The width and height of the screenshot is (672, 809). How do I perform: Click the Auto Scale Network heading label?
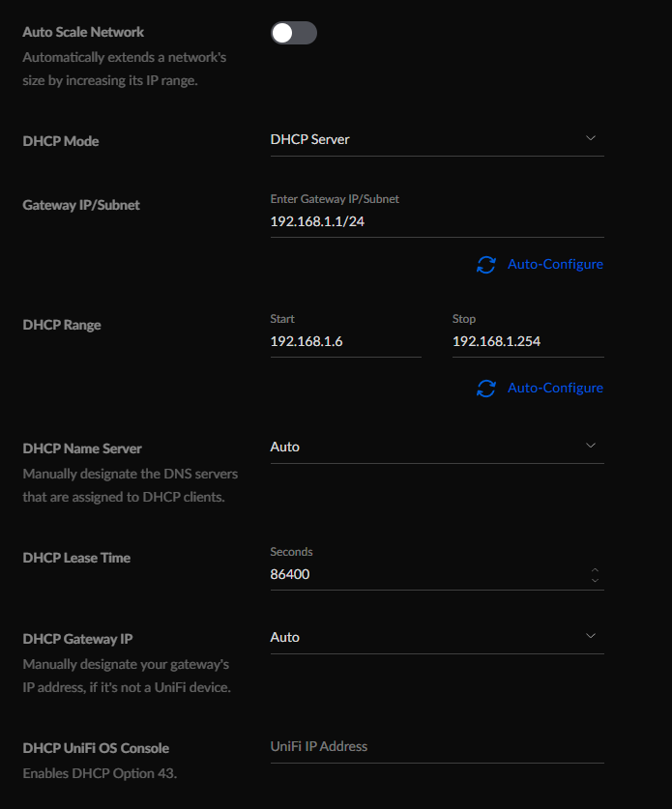83,32
